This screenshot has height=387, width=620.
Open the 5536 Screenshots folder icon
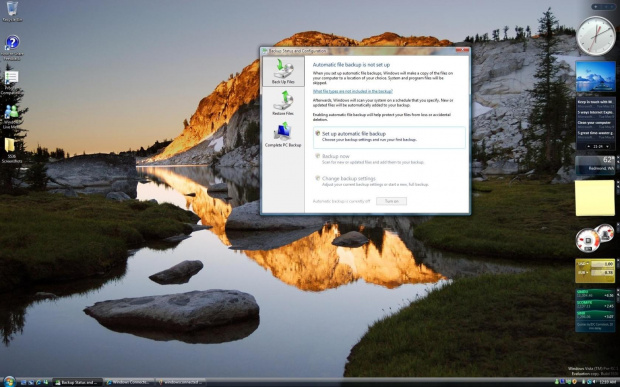11,150
